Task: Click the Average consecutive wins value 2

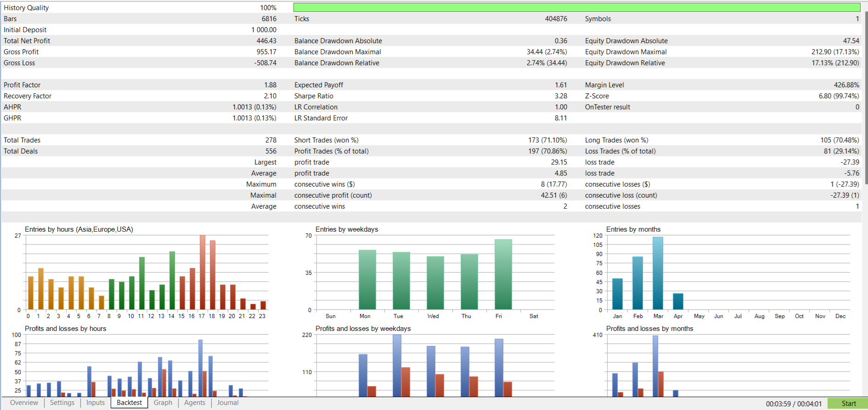Action: click(565, 206)
